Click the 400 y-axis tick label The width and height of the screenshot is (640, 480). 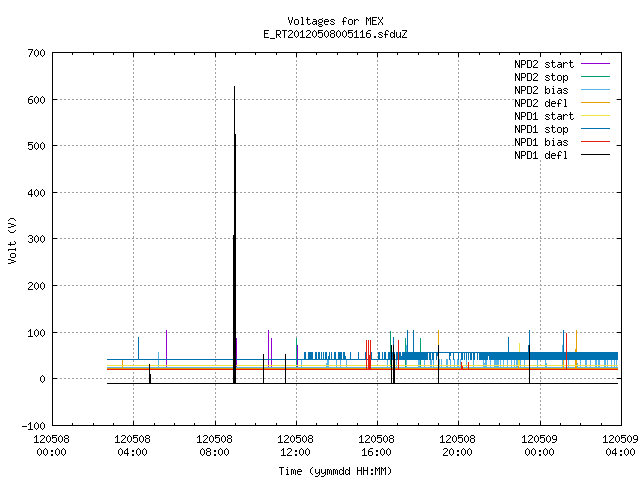pyautogui.click(x=36, y=193)
